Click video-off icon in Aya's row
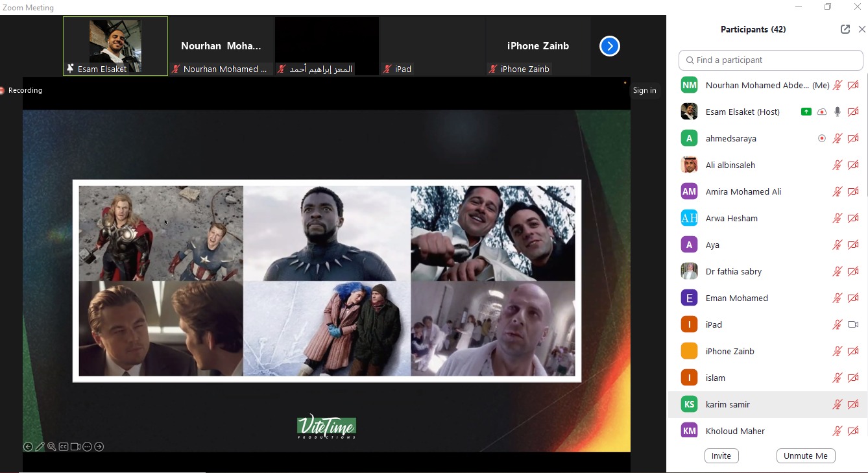 pos(853,245)
